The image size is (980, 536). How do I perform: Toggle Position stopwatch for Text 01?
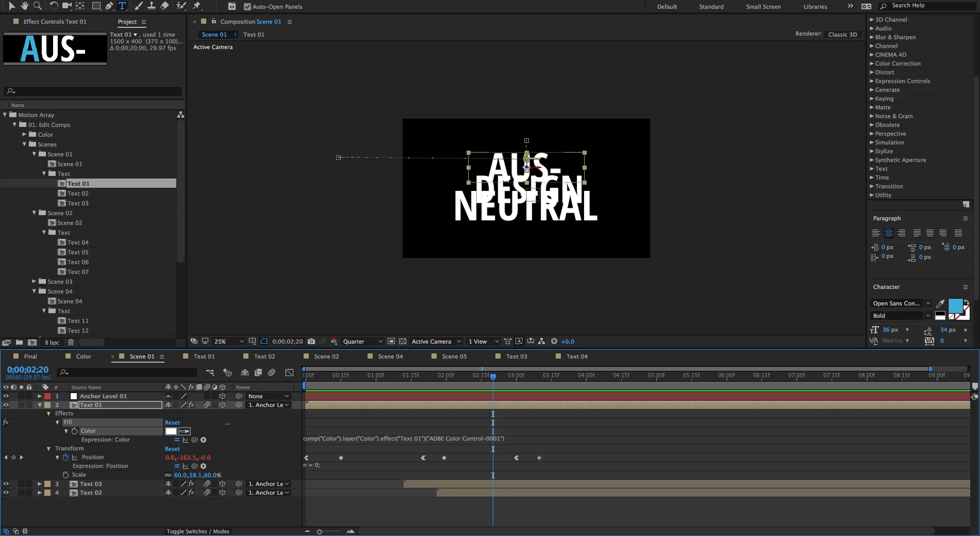[x=65, y=457]
